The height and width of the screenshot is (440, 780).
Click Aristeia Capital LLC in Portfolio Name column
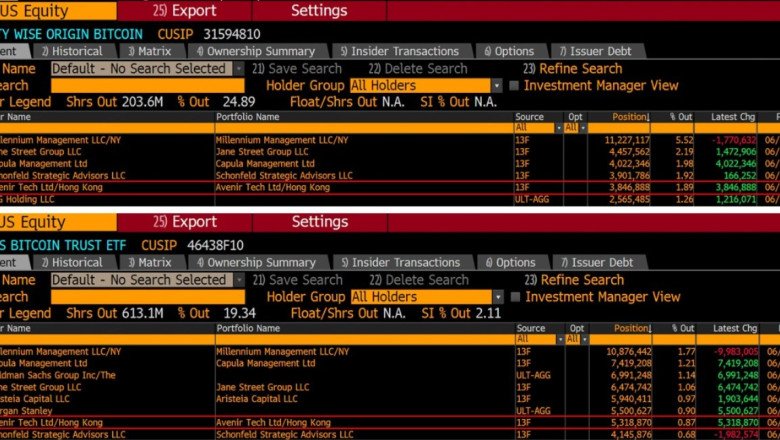pos(257,399)
